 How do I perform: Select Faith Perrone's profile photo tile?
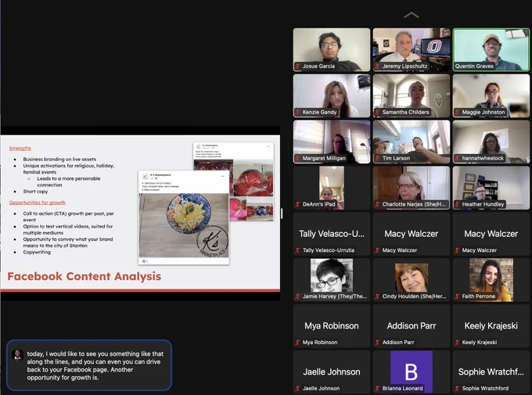[491, 280]
